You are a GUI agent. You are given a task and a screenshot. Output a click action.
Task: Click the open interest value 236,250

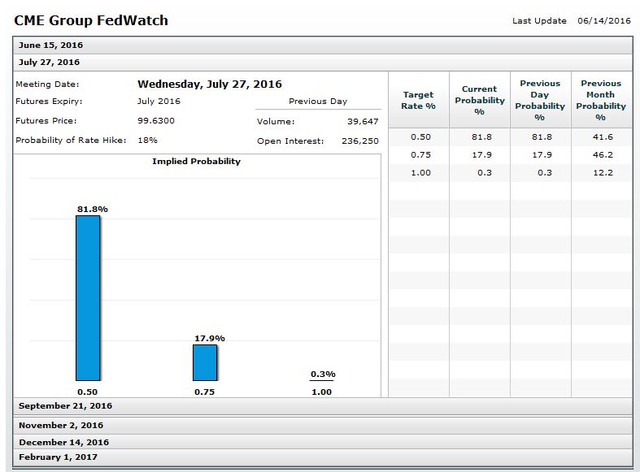360,141
